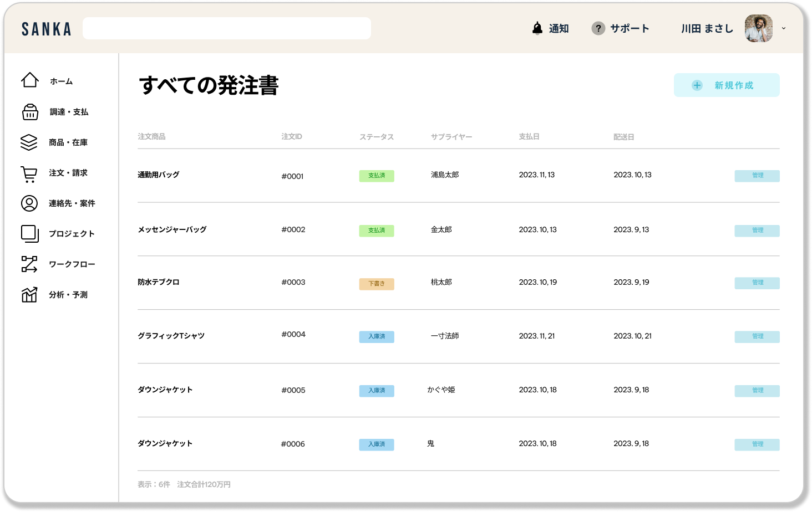The width and height of the screenshot is (812, 512).
Task: Open the ワークフロー menu item
Action: pos(72,264)
